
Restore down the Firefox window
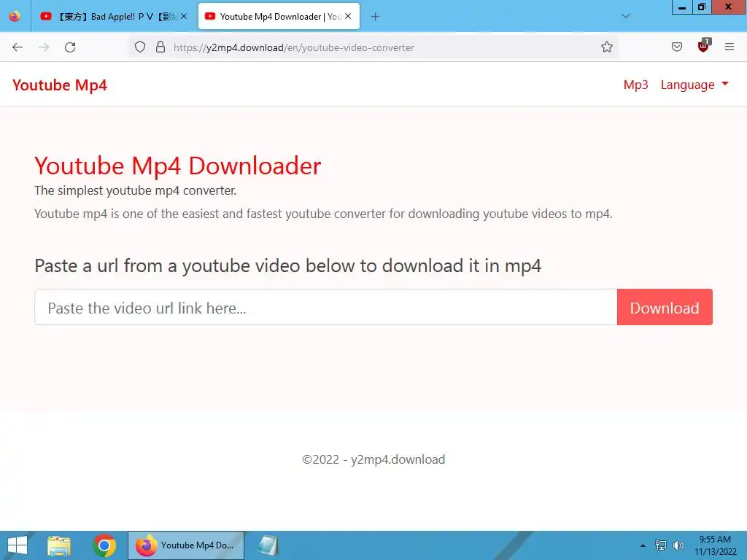(701, 7)
